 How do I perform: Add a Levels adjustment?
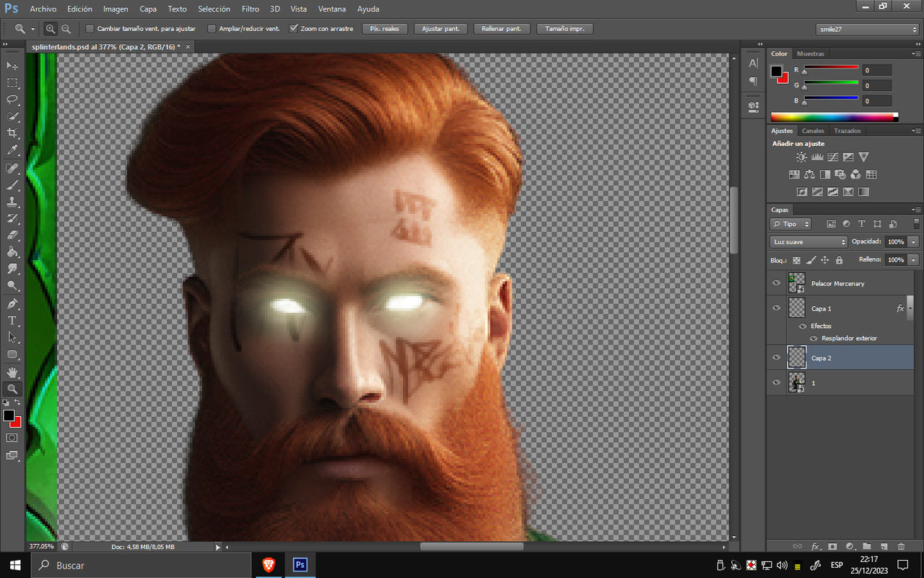click(817, 157)
